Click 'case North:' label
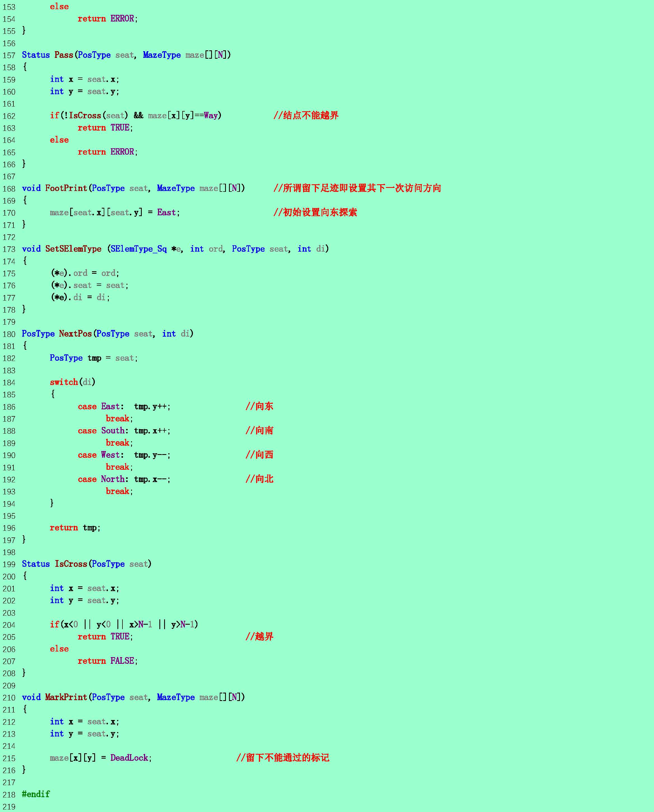This screenshot has width=654, height=812. pyautogui.click(x=103, y=479)
